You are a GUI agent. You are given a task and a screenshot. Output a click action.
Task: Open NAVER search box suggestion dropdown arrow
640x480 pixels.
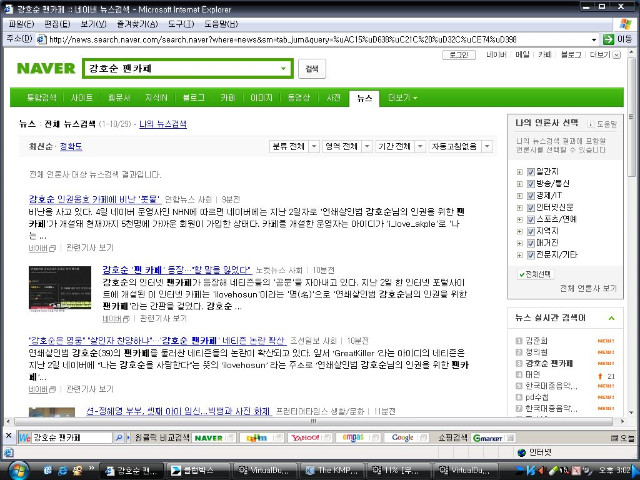point(283,69)
